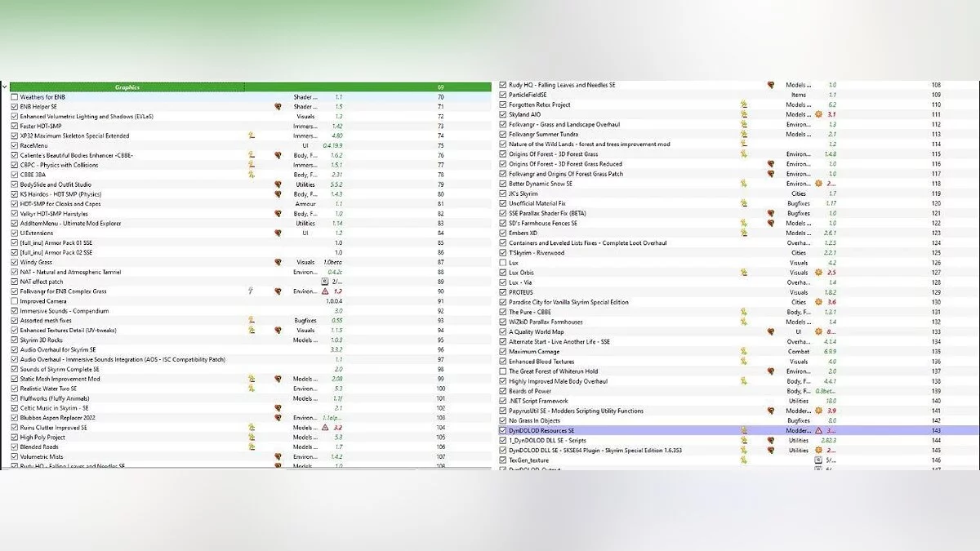This screenshot has height=551, width=980.
Task: Enable the Improved Camera mod
Action: pyautogui.click(x=15, y=301)
